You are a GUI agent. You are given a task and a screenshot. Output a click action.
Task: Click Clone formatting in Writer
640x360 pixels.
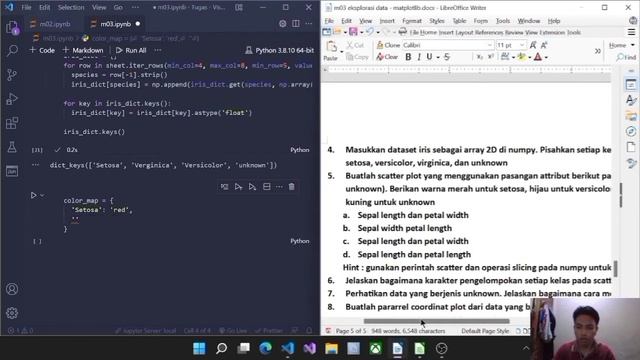click(388, 45)
